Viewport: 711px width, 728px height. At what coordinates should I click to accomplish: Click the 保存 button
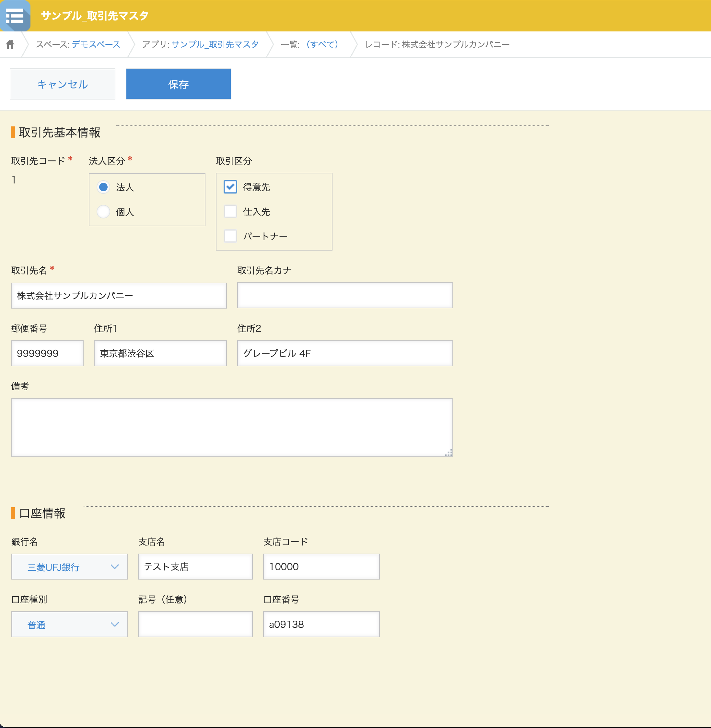click(x=178, y=84)
